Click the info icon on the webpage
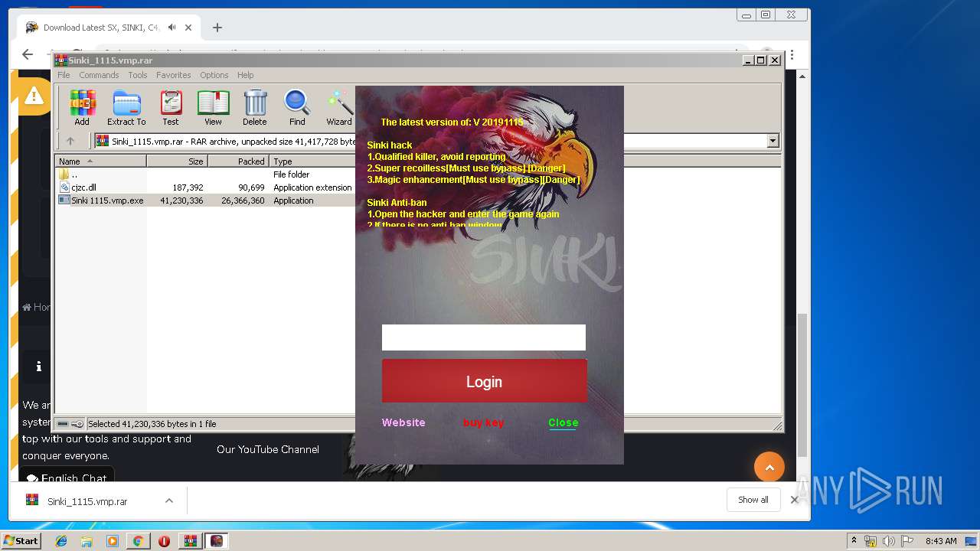 (x=38, y=367)
